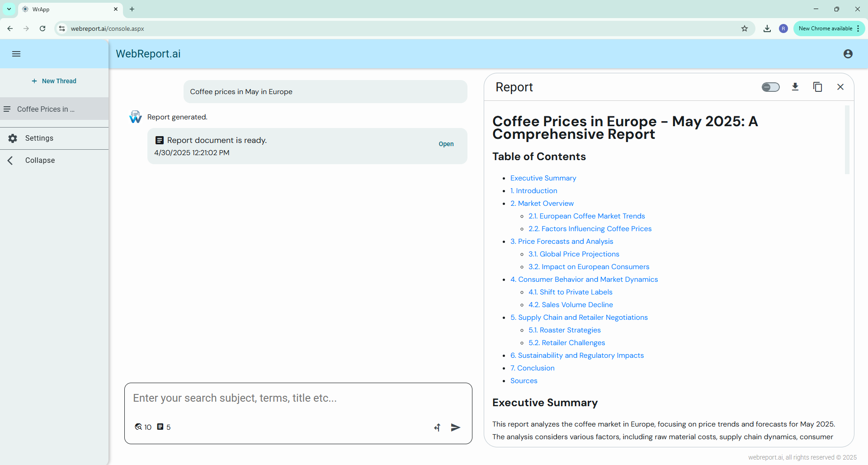Screen dimensions: 868x465
Task: Click the report panel scrollbar
Action: [x=847, y=139]
